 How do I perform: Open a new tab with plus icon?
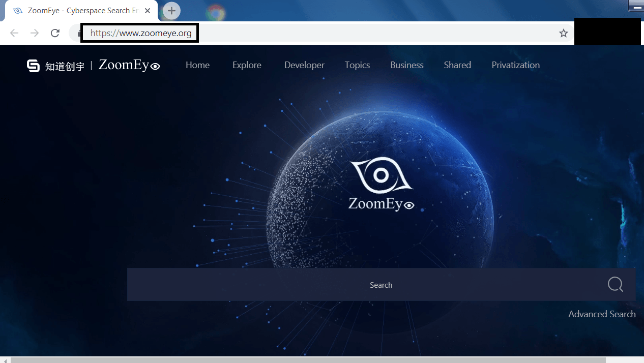point(171,11)
